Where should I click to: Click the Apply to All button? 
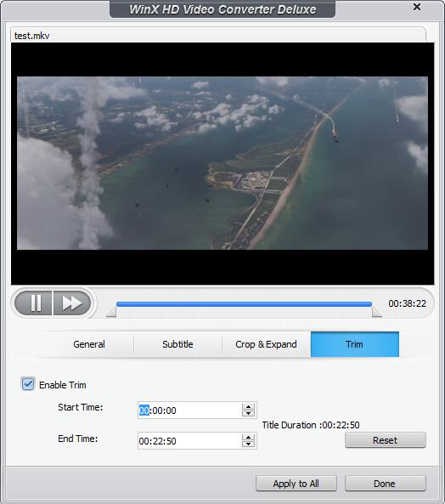(296, 484)
